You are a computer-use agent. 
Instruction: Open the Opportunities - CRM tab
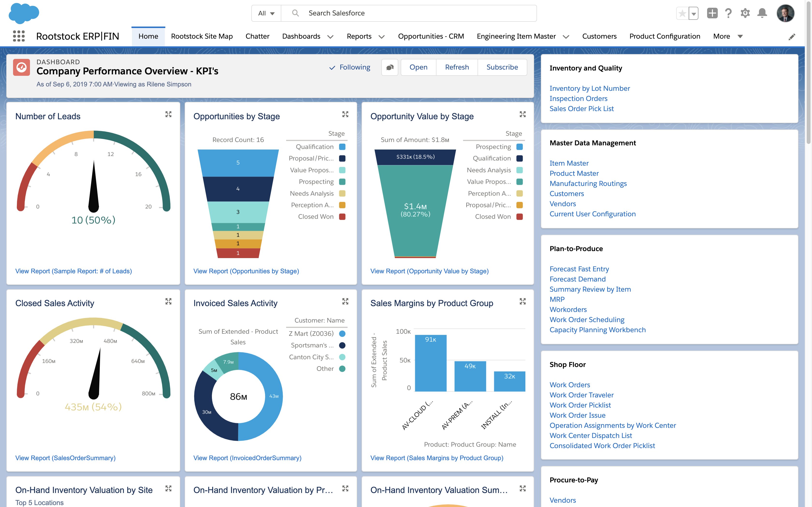click(x=431, y=36)
